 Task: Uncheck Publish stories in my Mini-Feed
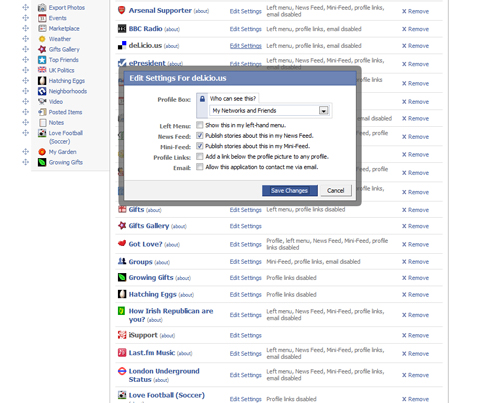tap(200, 146)
